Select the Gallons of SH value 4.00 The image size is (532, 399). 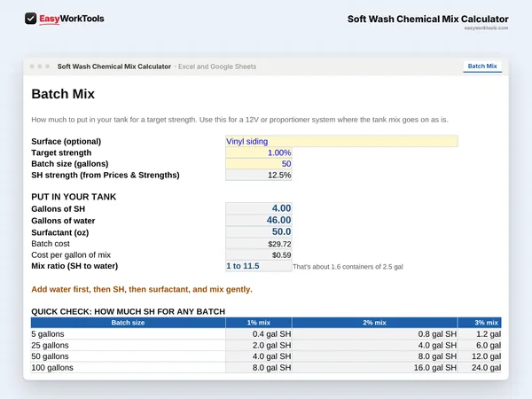[259, 208]
